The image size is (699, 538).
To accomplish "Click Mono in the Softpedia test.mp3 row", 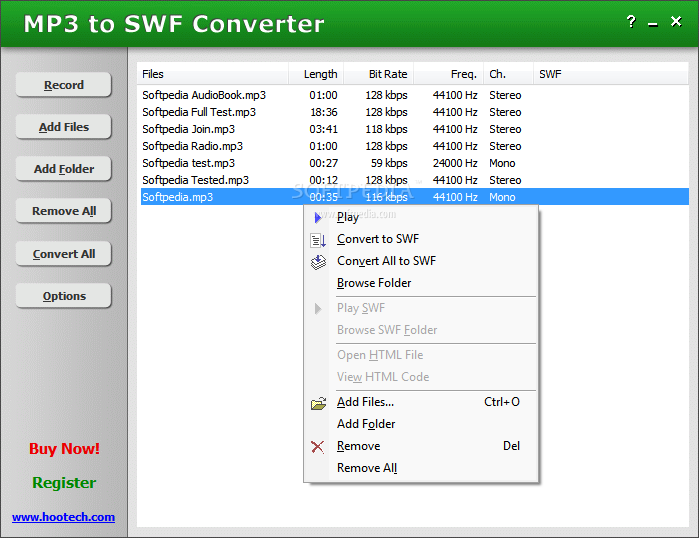I will click(x=502, y=163).
